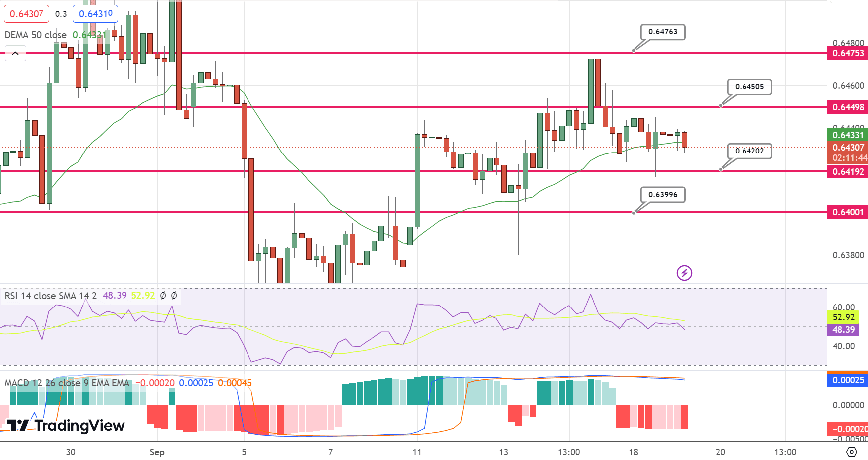Click the green DEMA value tag 0.64331
868x460 pixels.
(848, 135)
